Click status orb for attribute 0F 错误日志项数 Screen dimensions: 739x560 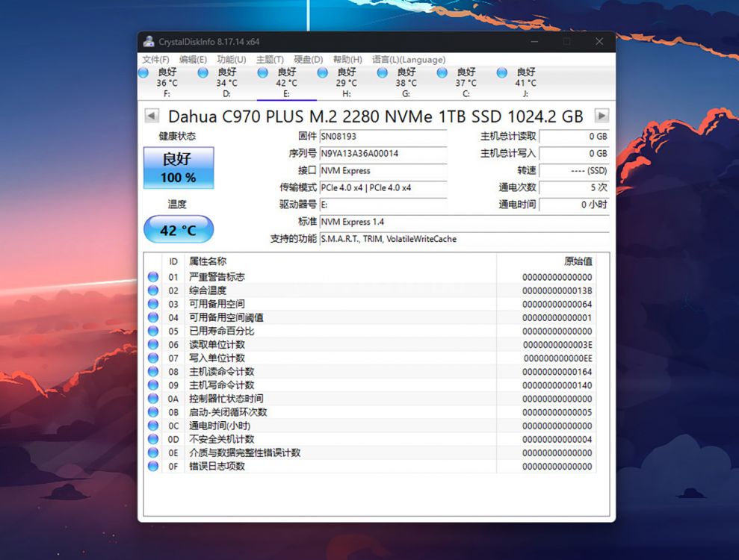[153, 466]
